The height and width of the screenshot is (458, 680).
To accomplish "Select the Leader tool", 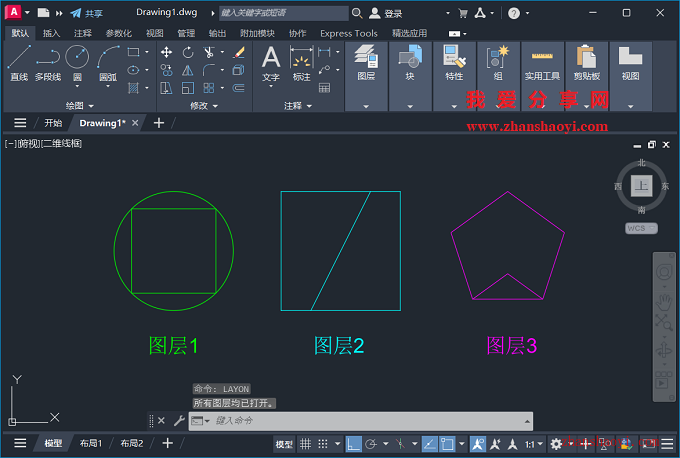I will [x=324, y=70].
